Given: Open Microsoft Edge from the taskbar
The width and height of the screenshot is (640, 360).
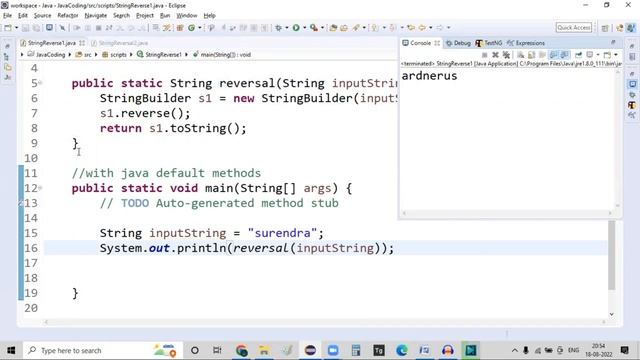Looking at the screenshot, I should click(x=402, y=350).
